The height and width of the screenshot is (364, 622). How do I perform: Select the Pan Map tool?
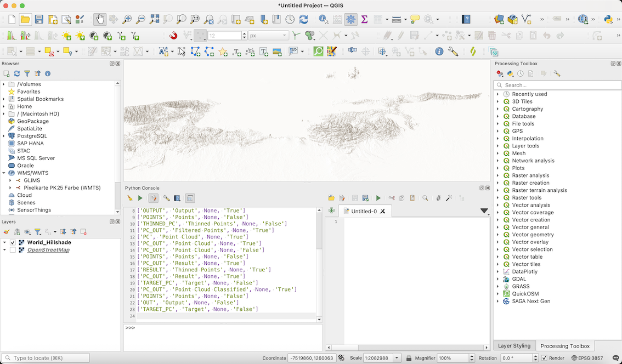(x=100, y=18)
